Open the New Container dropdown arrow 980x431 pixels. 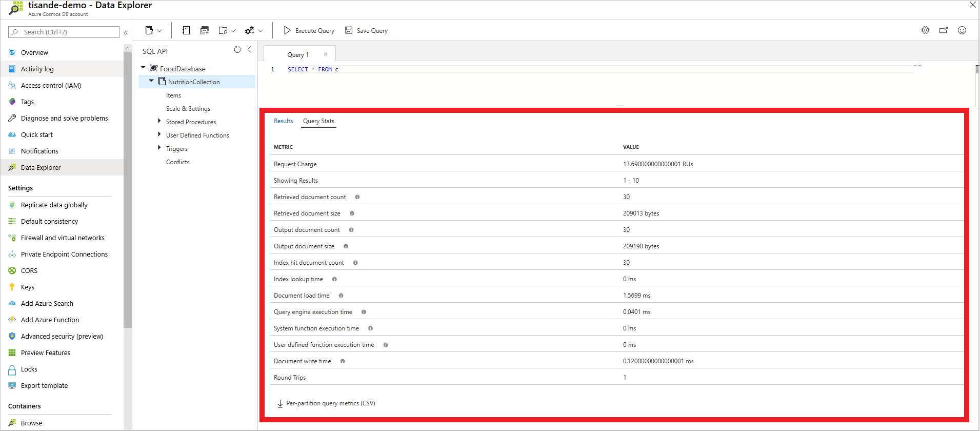(159, 31)
